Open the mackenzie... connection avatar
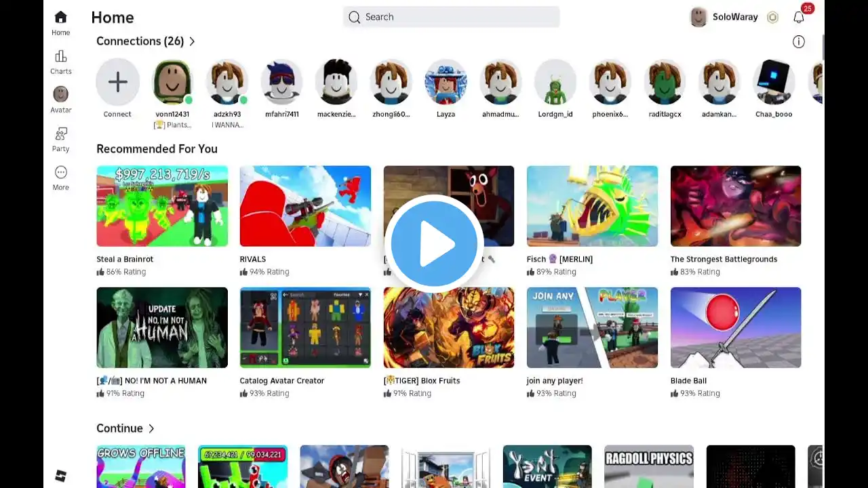This screenshot has width=868, height=488. tap(336, 82)
